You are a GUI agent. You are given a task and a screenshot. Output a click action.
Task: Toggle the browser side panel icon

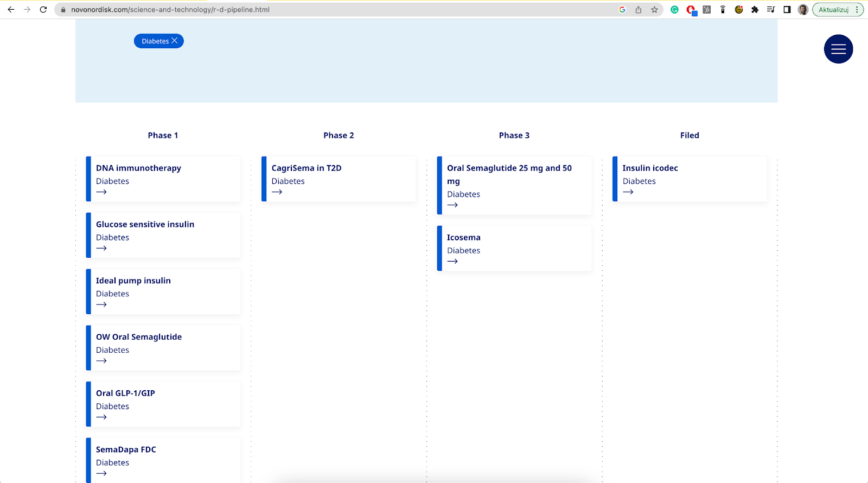coord(787,10)
